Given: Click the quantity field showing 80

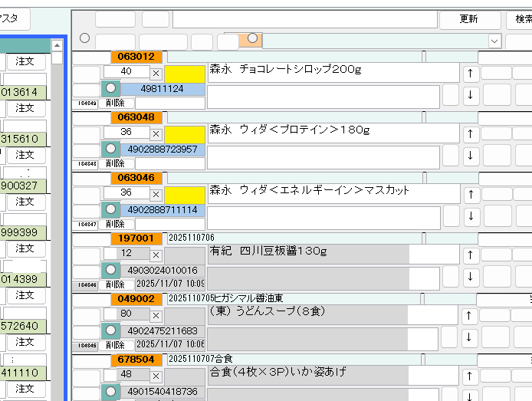Looking at the screenshot, I should pos(126,314).
